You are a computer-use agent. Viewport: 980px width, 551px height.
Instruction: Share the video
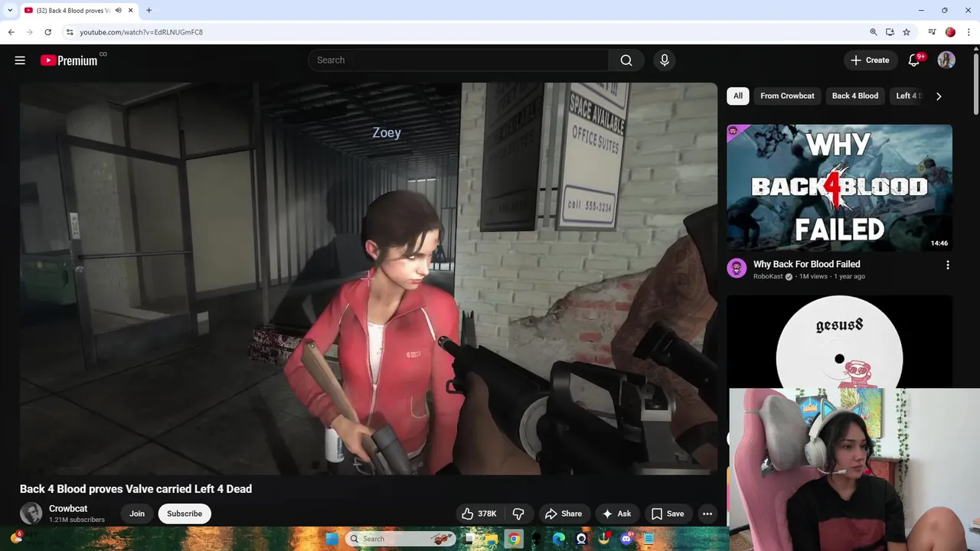click(x=563, y=514)
